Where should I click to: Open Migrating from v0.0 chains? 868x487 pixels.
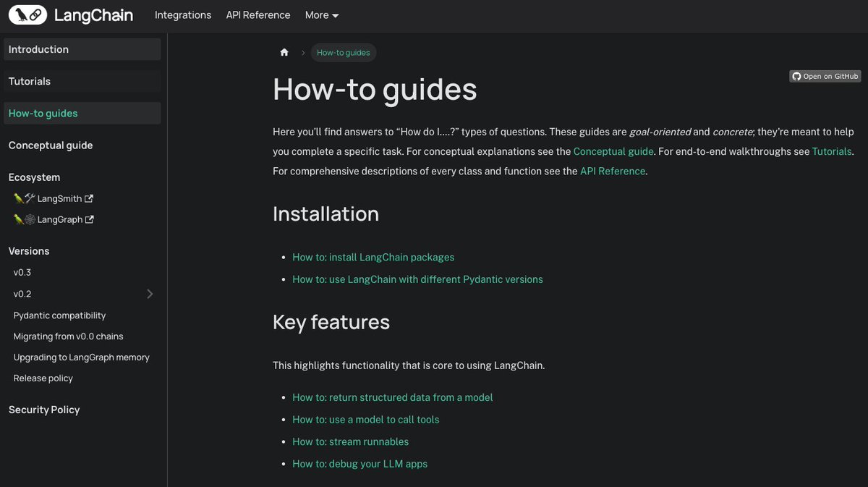coord(68,336)
